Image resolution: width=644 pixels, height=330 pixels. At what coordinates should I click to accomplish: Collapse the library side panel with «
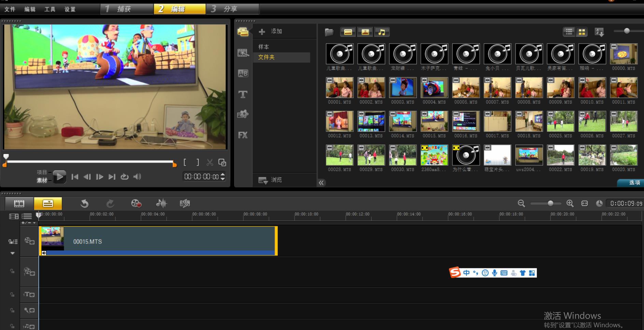coord(321,183)
